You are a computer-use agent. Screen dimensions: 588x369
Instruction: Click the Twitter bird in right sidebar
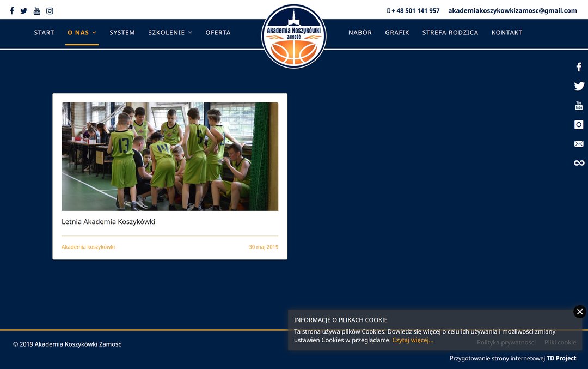(x=579, y=86)
